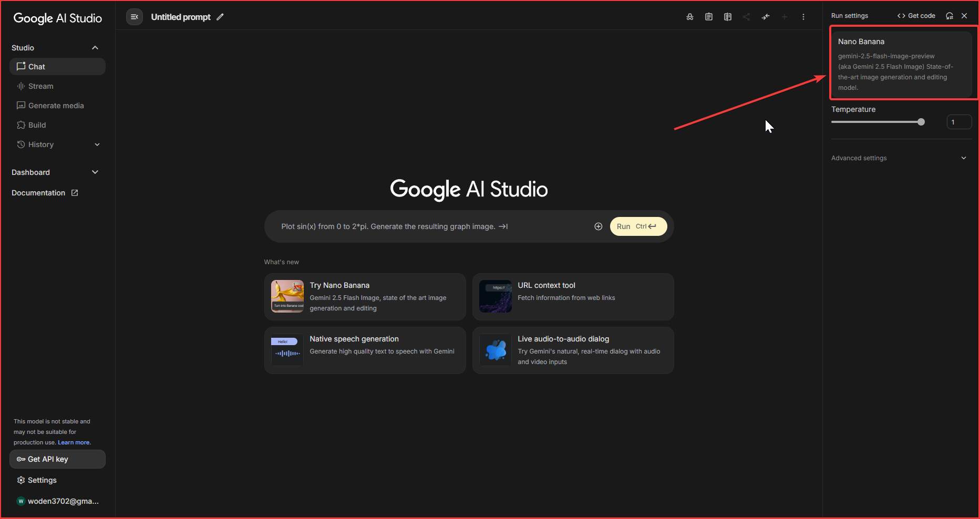This screenshot has height=519, width=980.
Task: Open compare mode icon in the toolbar
Action: click(x=728, y=17)
